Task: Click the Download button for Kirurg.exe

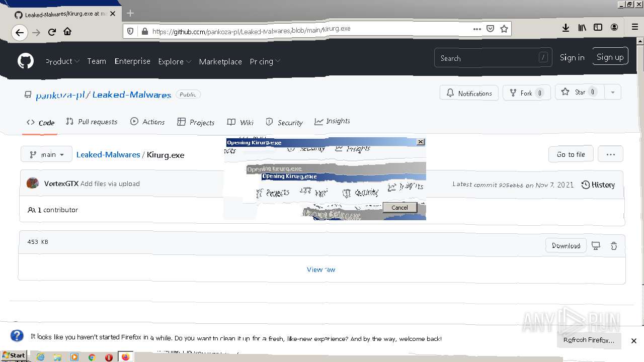Action: click(566, 245)
